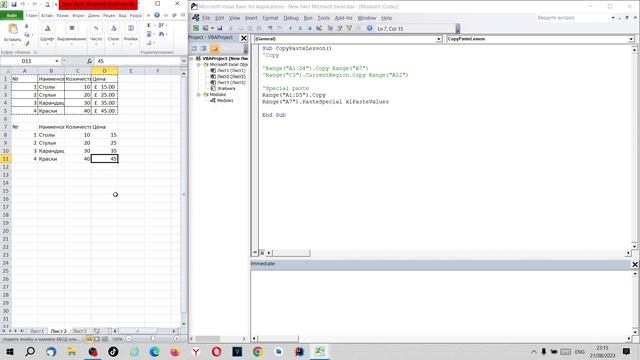Click the Вставить paste button in Excel
This screenshot has height=360, width=640.
click(x=12, y=33)
